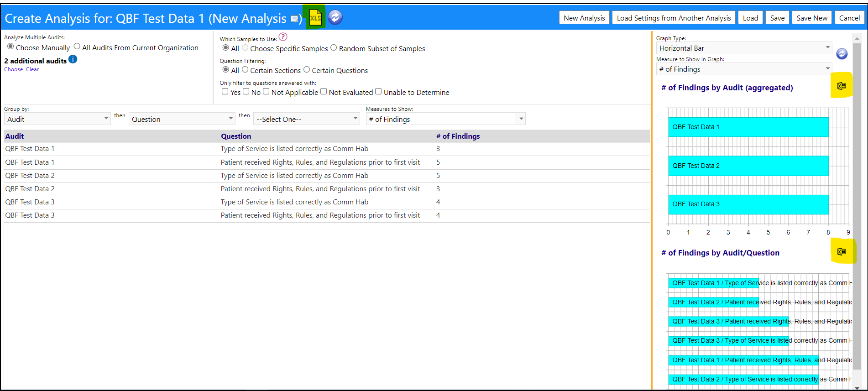Click the XLS export icon in header
Viewport: 868px width, 391px height.
click(315, 18)
